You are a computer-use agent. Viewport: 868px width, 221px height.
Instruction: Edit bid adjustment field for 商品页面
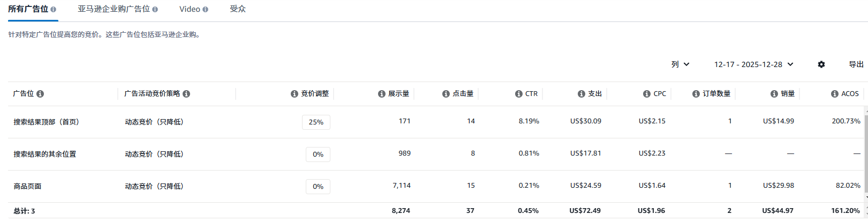click(318, 187)
